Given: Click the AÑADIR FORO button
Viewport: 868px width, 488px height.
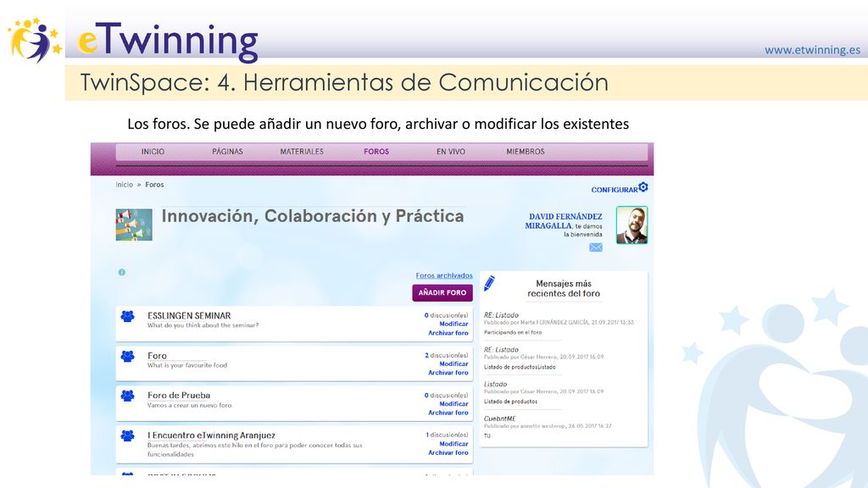Looking at the screenshot, I should point(442,292).
